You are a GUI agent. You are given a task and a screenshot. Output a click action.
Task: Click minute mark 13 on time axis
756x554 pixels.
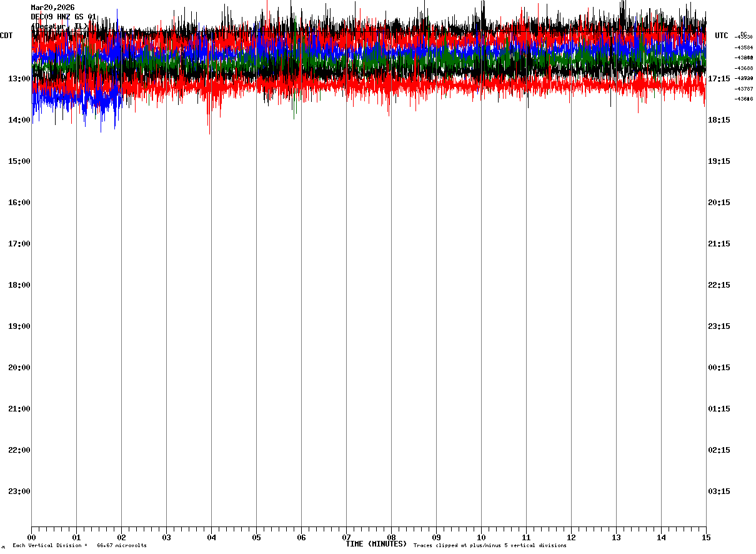(x=616, y=538)
